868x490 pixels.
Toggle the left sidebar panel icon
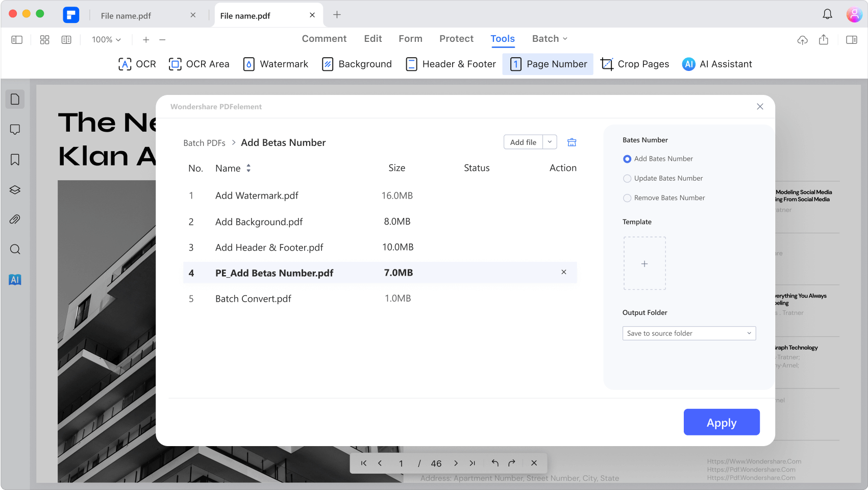[17, 40]
